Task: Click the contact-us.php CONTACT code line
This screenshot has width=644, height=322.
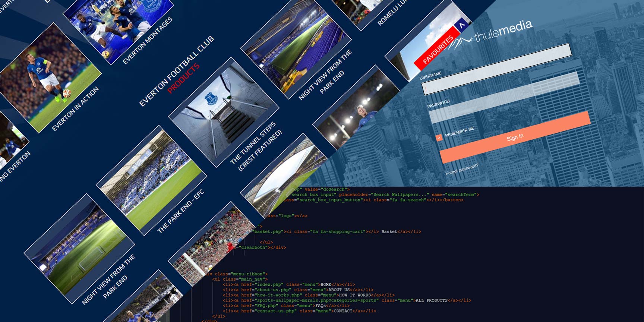Action: (299, 311)
